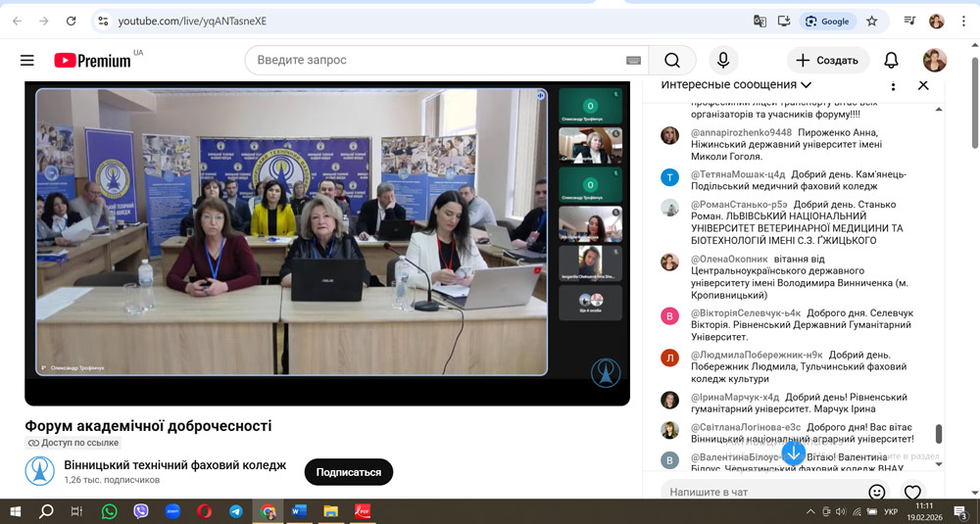
Task: Open Вінницький технічний фаховий коледж channel
Action: 174,465
